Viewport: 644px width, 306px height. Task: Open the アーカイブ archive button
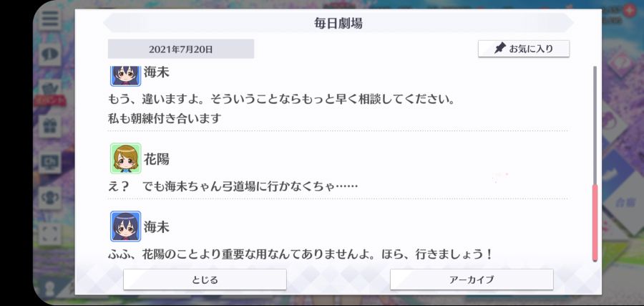coord(472,279)
